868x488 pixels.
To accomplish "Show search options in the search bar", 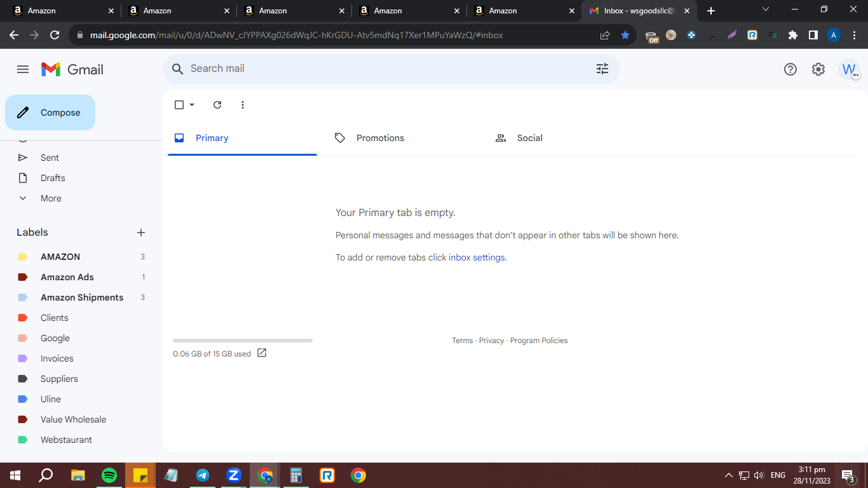I will [x=602, y=69].
